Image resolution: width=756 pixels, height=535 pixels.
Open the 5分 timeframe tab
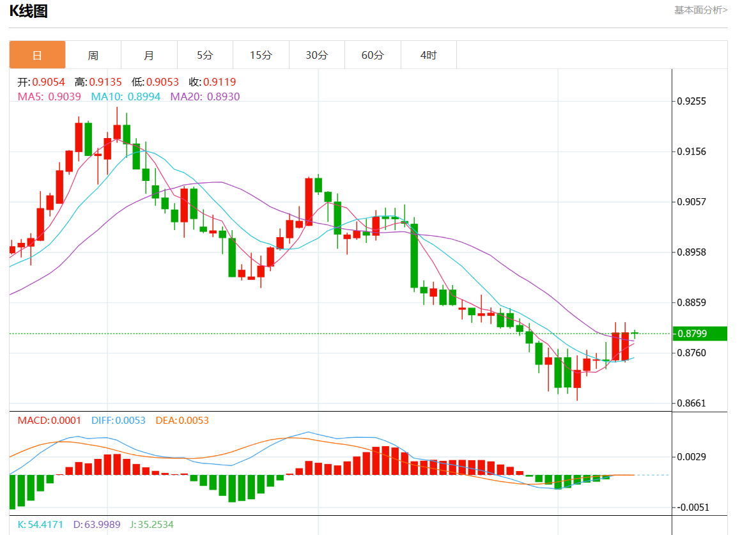coord(205,55)
